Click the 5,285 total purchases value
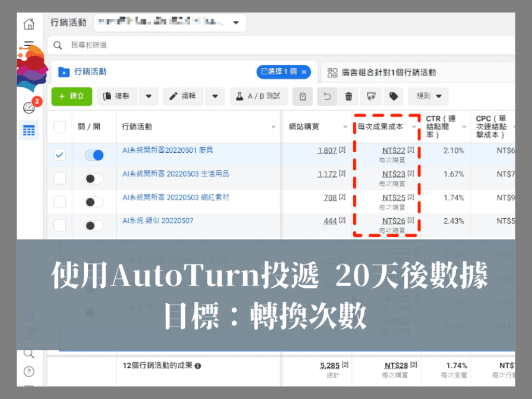The width and height of the screenshot is (532, 399). (330, 366)
